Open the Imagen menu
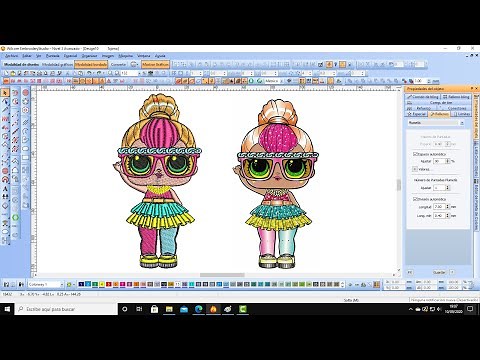Viewport: 480px width, 360px height. coord(108,56)
